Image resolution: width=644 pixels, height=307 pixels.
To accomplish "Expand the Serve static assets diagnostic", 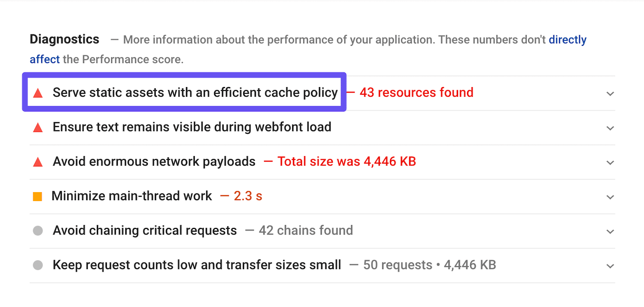I will pyautogui.click(x=610, y=93).
